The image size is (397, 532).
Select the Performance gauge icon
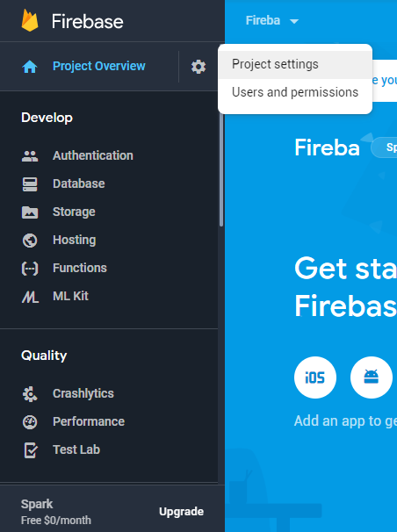point(30,422)
